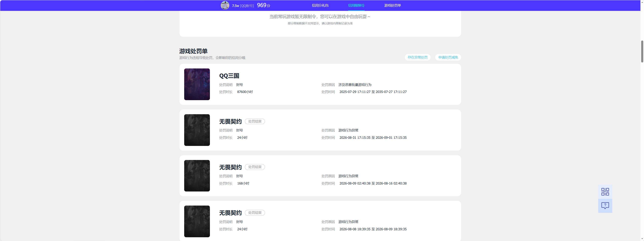Click the QR code icon on right edge

605,192
